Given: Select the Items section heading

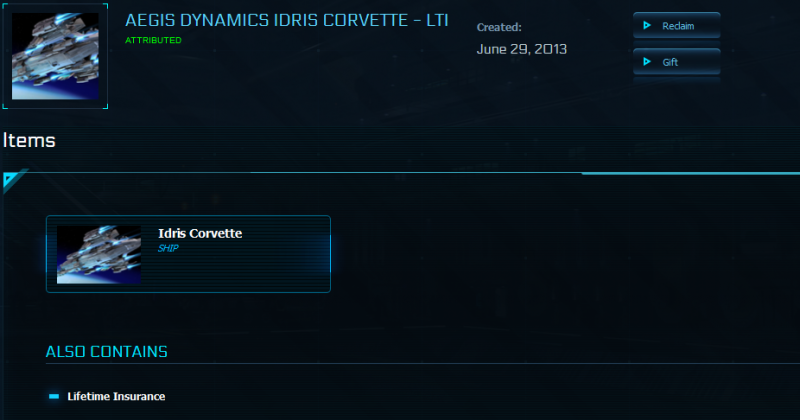Looking at the screenshot, I should pos(28,140).
